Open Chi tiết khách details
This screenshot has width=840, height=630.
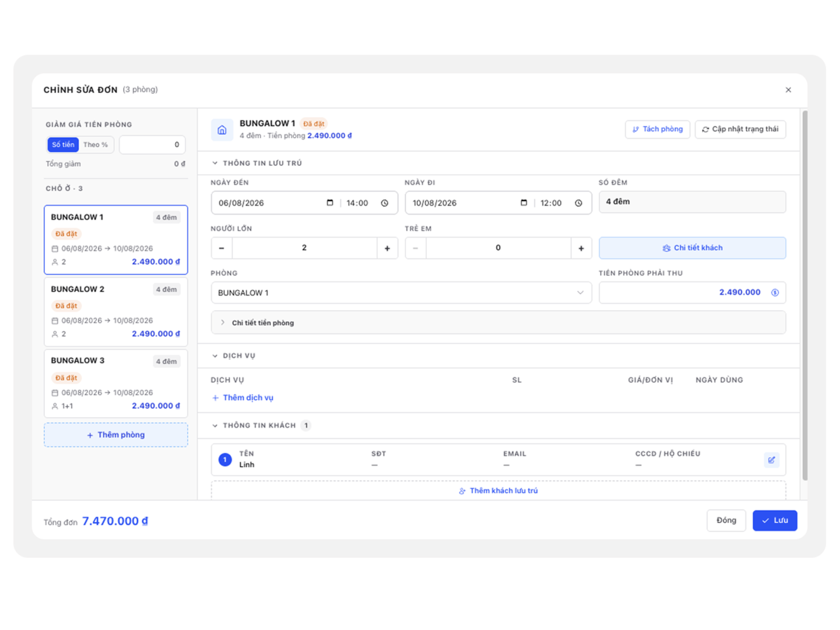coord(692,248)
